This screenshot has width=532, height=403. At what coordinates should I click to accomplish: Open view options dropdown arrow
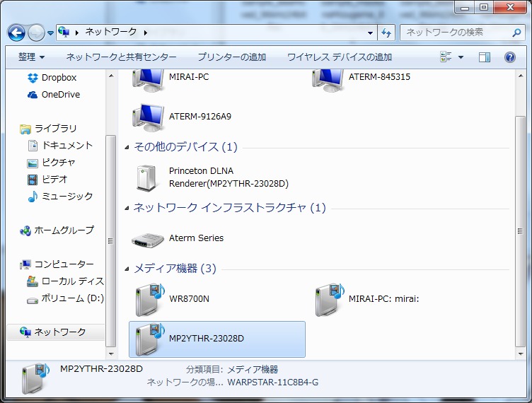[x=461, y=57]
